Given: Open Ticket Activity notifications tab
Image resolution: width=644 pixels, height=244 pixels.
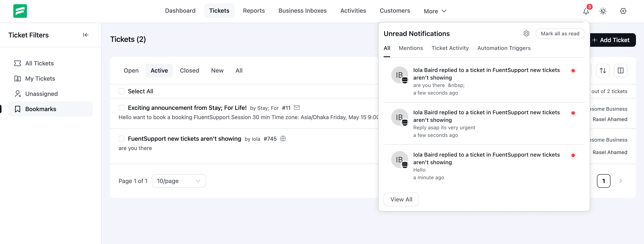Looking at the screenshot, I should point(450,48).
